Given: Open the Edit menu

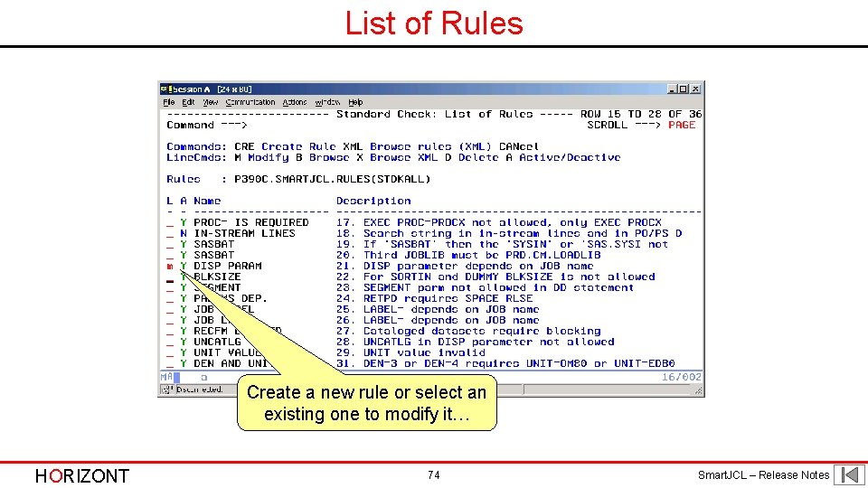Looking at the screenshot, I should click(x=188, y=102).
